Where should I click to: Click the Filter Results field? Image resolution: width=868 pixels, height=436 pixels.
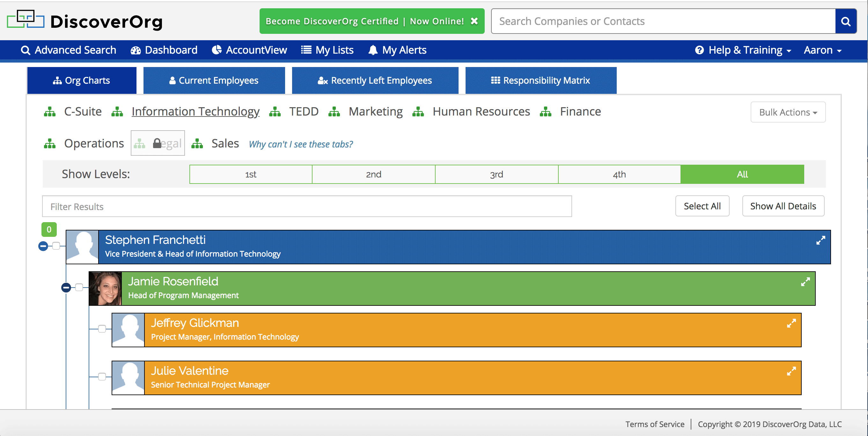pos(307,207)
